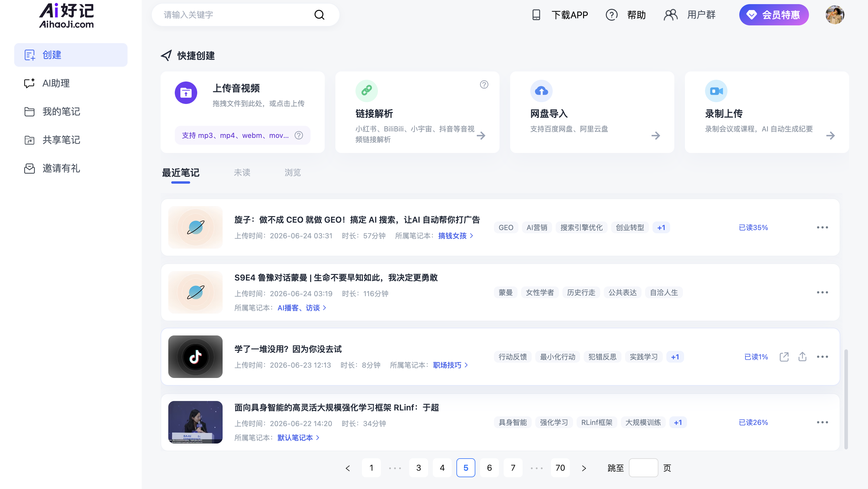The width and height of the screenshot is (868, 489).
Task: Click the purple upload folder icon
Action: click(186, 93)
